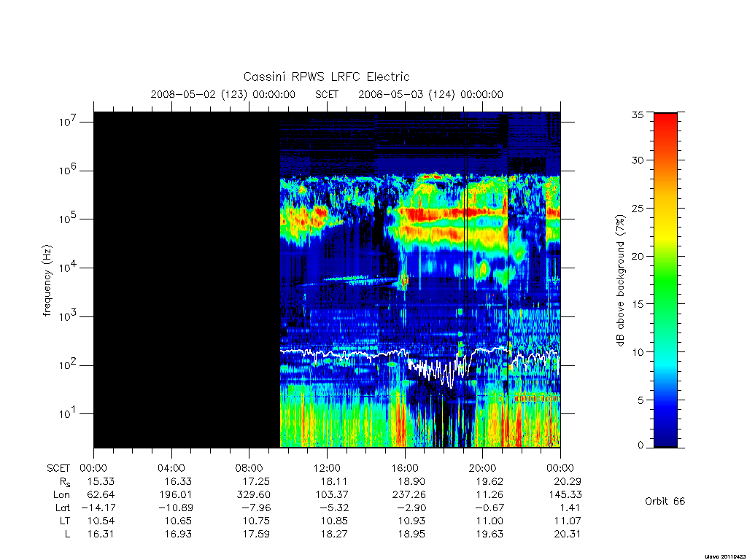Click the Lat value 1.41
Image resolution: width=747 pixels, height=560 pixels.
click(570, 508)
